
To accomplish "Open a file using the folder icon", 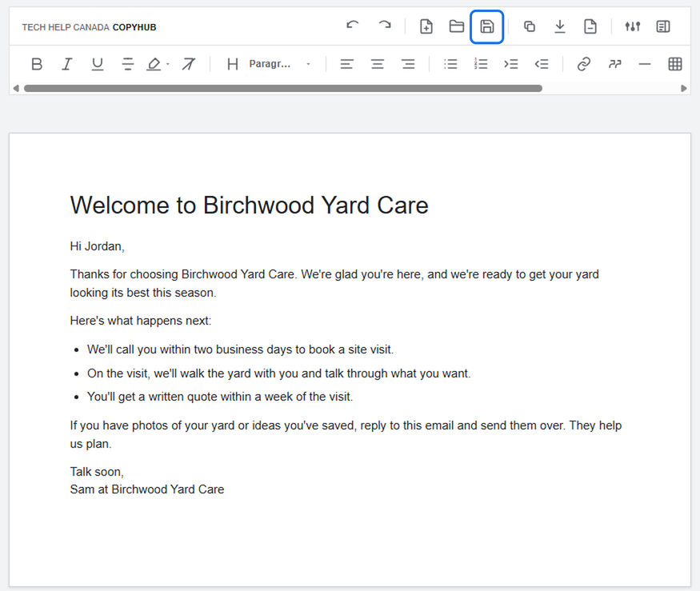I will coord(456,26).
